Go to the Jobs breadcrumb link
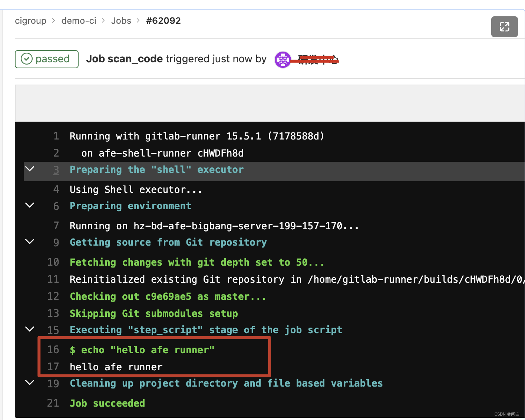 pyautogui.click(x=121, y=21)
